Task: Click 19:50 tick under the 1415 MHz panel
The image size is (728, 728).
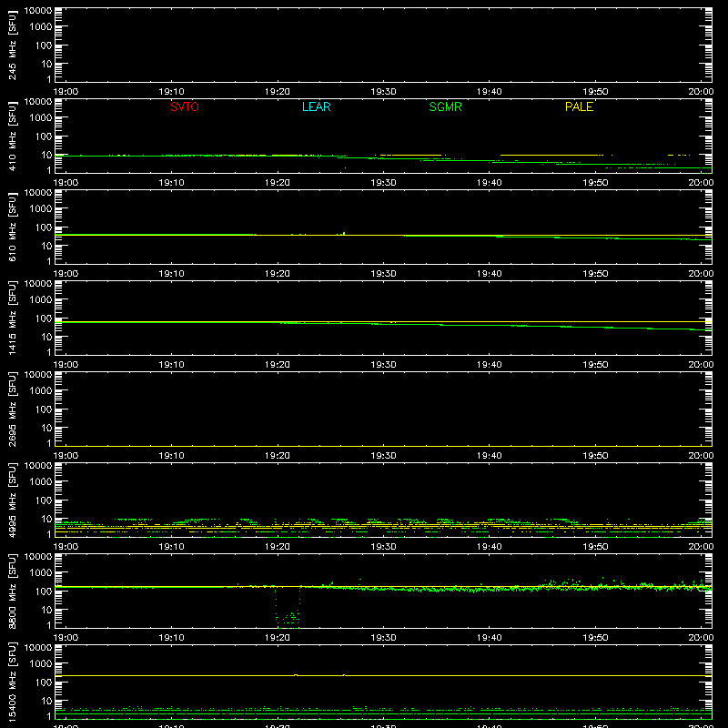Action: [x=595, y=365]
